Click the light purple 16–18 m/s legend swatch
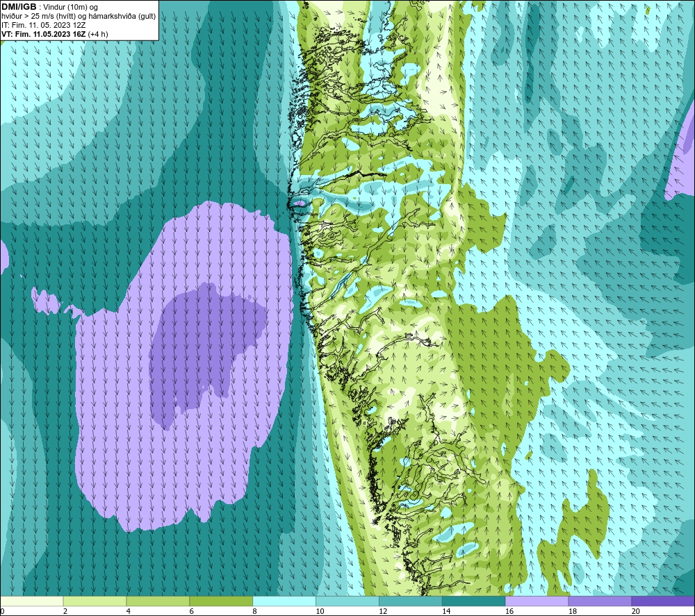 [537, 601]
